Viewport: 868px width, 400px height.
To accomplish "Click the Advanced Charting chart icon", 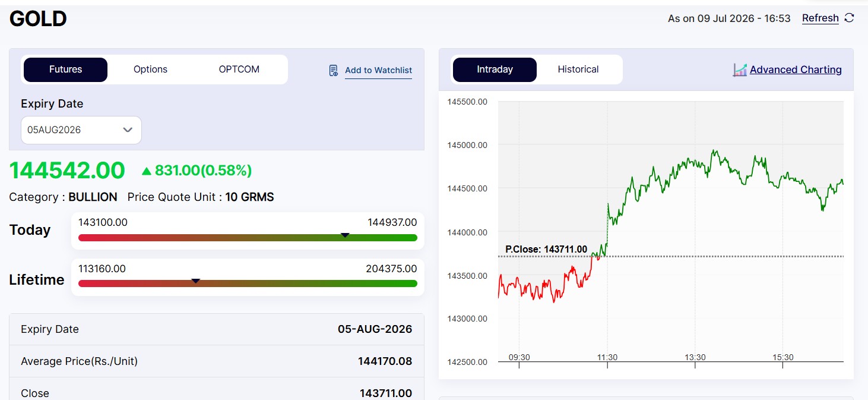I will tap(740, 70).
